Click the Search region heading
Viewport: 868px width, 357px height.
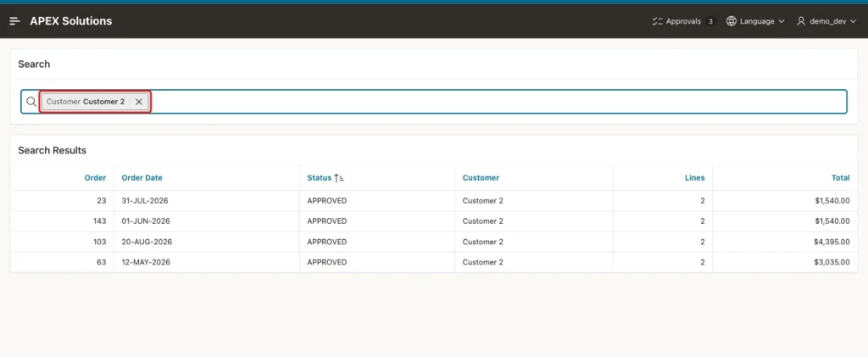coord(34,64)
